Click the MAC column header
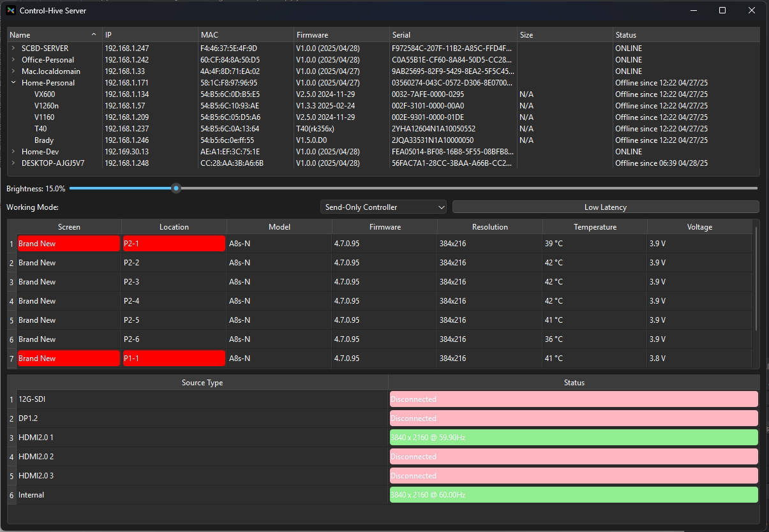Viewport: 769px width, 532px height. click(x=246, y=35)
